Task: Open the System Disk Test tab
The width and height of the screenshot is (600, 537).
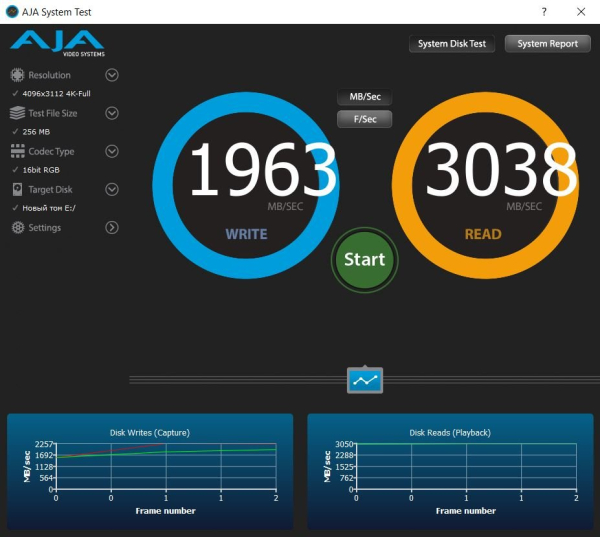Action: [452, 44]
